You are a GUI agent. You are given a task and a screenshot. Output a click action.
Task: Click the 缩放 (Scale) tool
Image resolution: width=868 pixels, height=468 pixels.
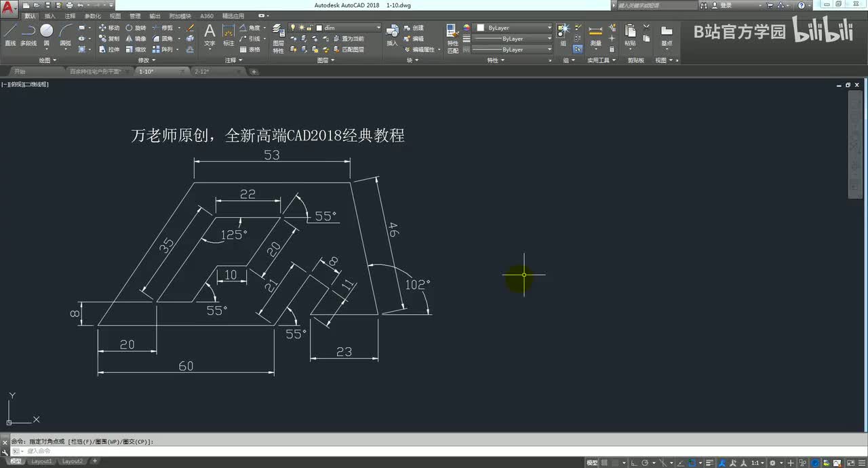(136, 50)
